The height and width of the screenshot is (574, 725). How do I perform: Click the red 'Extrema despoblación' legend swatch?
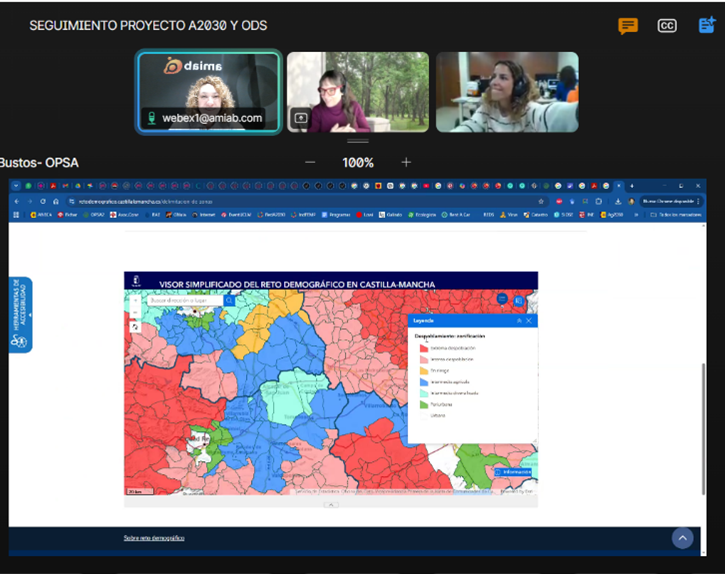tap(423, 348)
